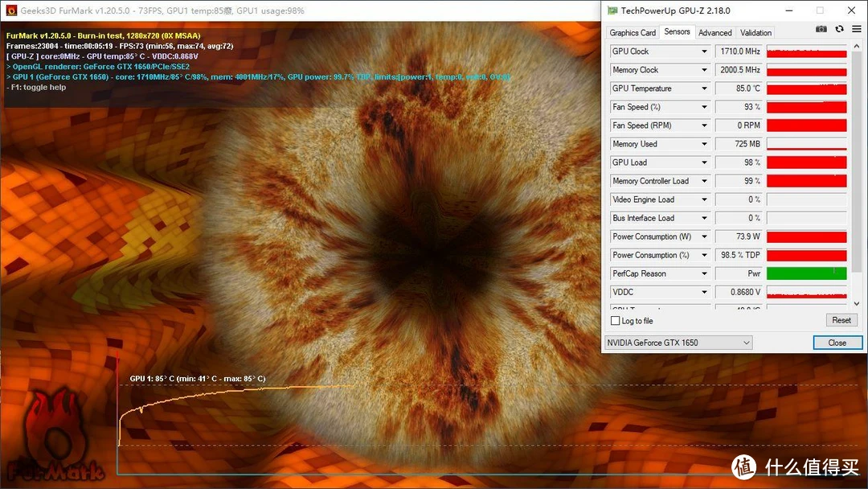Open the Fan Speed (RPM) sensor dropdown
The height and width of the screenshot is (489, 868).
pos(704,125)
